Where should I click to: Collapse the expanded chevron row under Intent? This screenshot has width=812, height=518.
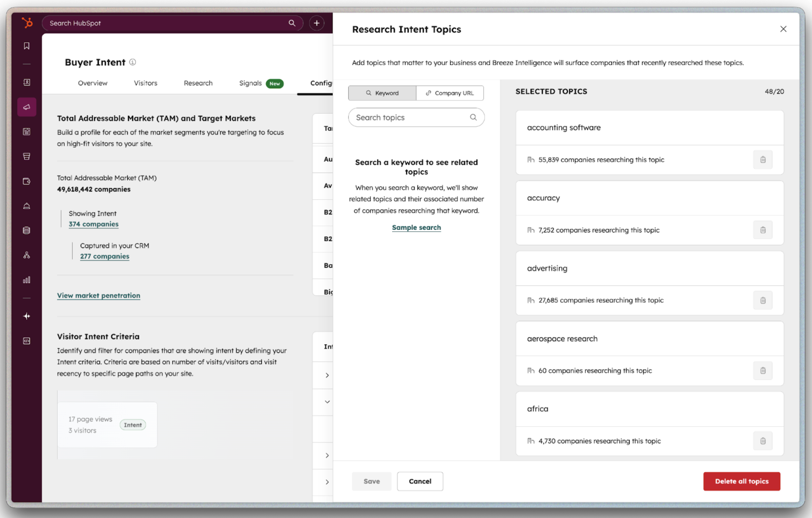(x=327, y=402)
